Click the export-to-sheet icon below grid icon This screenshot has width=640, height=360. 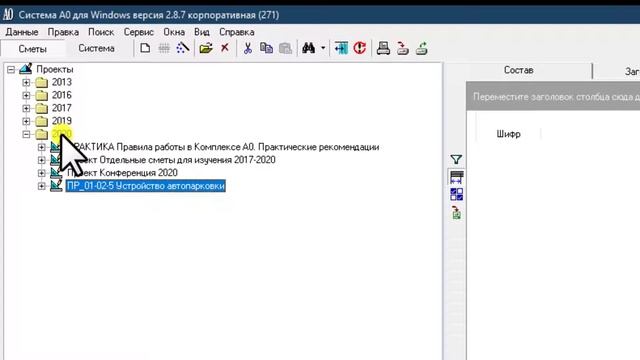(456, 213)
